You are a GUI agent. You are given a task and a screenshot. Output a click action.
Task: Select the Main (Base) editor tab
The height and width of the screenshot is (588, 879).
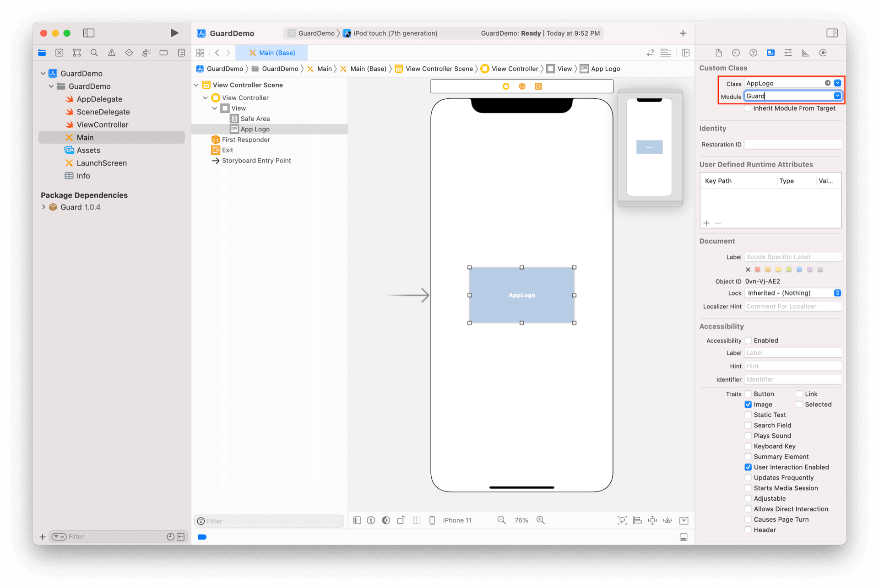click(272, 53)
